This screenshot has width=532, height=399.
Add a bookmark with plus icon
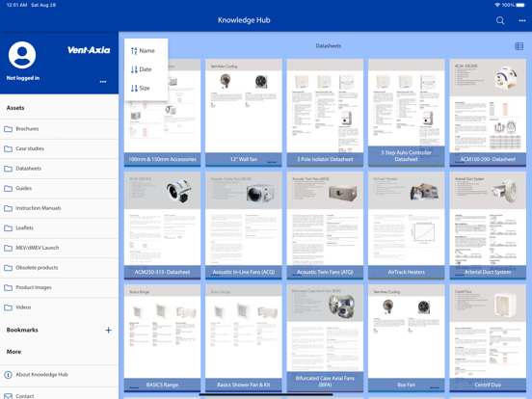pyautogui.click(x=108, y=331)
